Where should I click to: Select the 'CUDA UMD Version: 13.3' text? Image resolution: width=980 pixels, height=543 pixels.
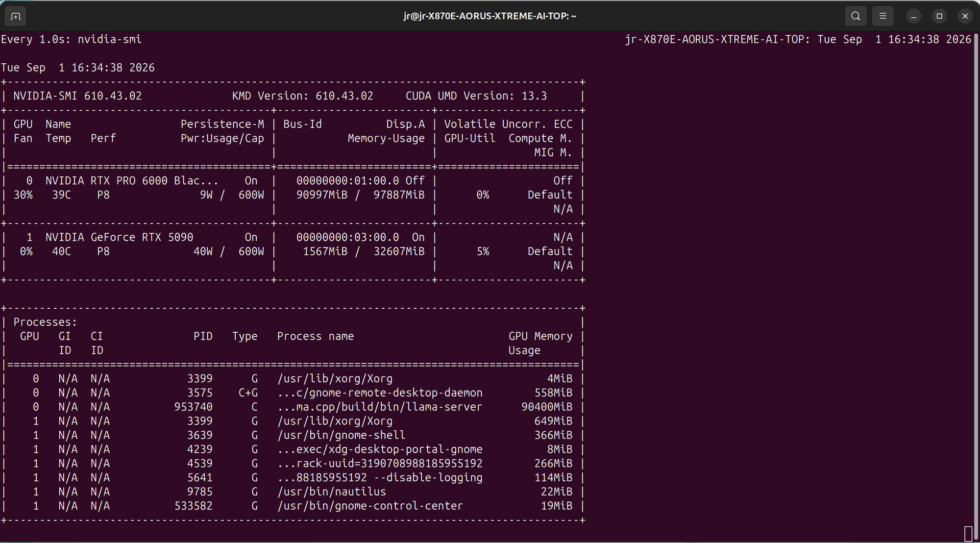[476, 96]
